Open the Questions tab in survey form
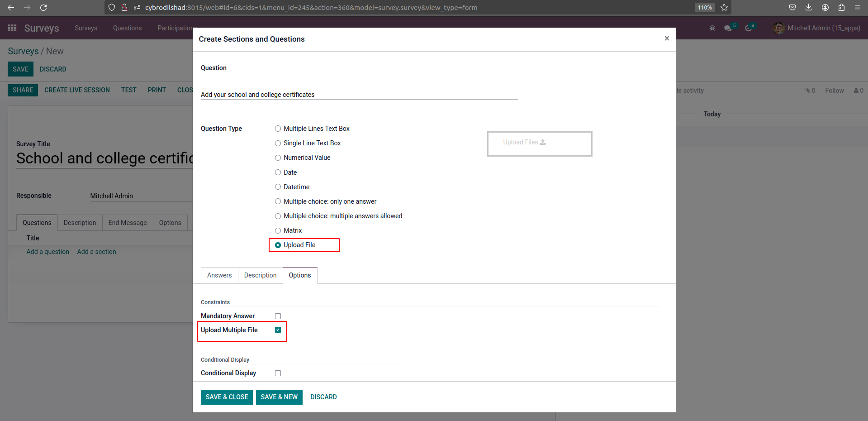The image size is (868, 421). (x=37, y=223)
